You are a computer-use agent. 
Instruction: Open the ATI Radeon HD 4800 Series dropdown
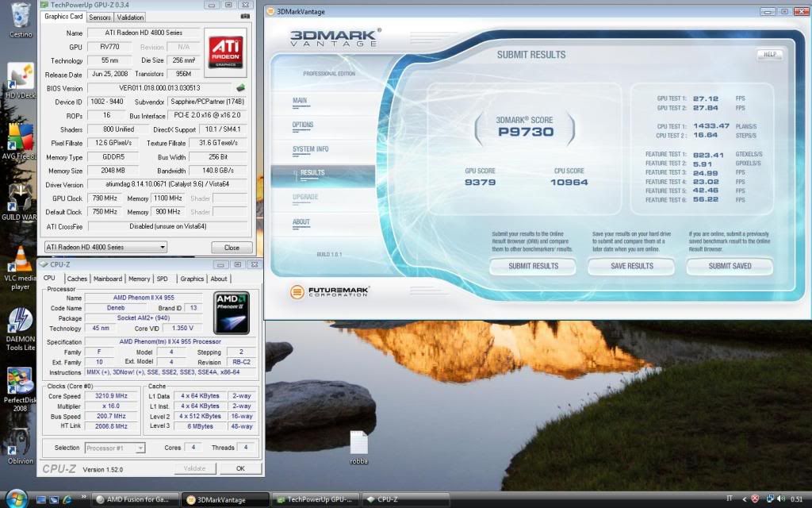pyautogui.click(x=105, y=248)
